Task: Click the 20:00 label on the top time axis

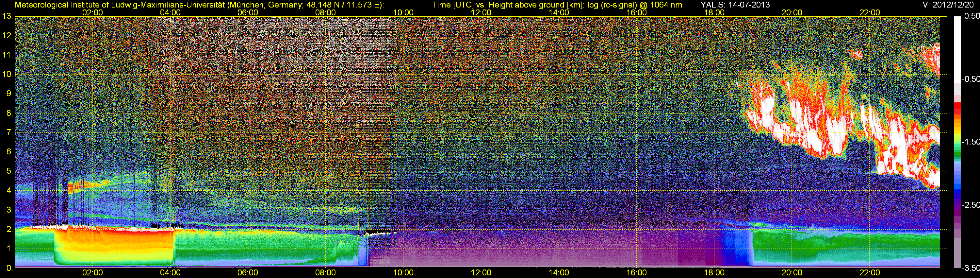Action: 792,12
